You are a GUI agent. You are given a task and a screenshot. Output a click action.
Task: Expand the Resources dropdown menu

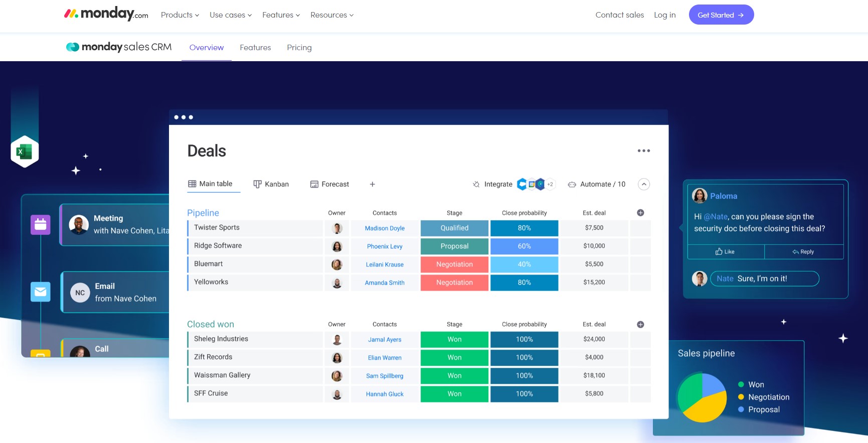[x=332, y=15]
